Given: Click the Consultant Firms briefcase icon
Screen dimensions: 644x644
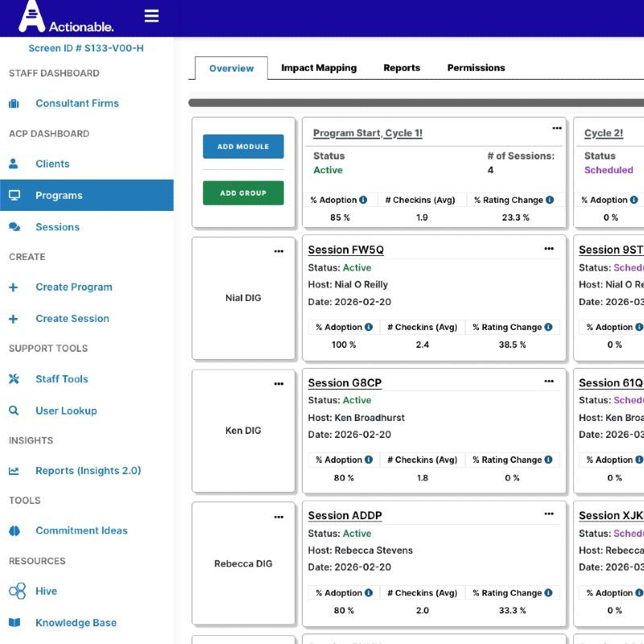Looking at the screenshot, I should (x=14, y=104).
